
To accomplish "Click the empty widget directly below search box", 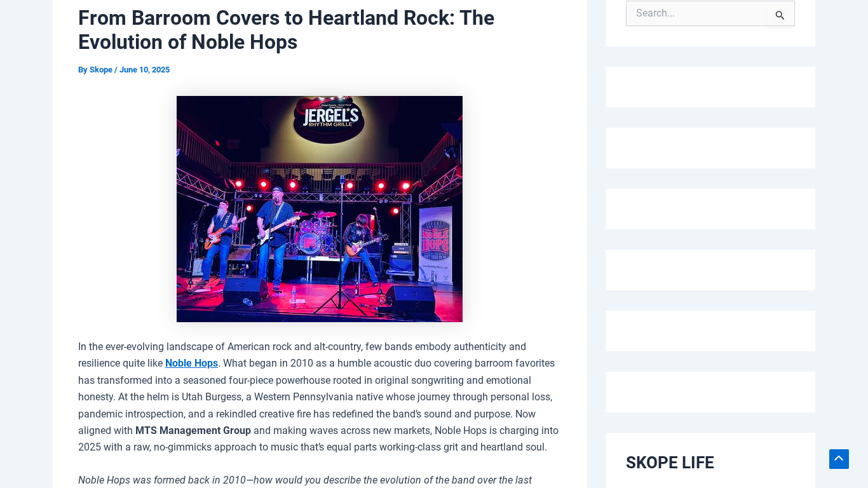I will (710, 87).
